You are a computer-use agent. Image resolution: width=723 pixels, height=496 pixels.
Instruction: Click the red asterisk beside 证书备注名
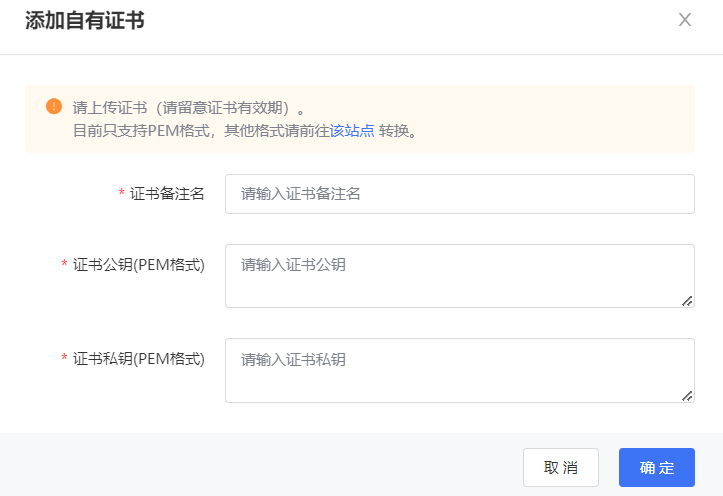coord(121,194)
